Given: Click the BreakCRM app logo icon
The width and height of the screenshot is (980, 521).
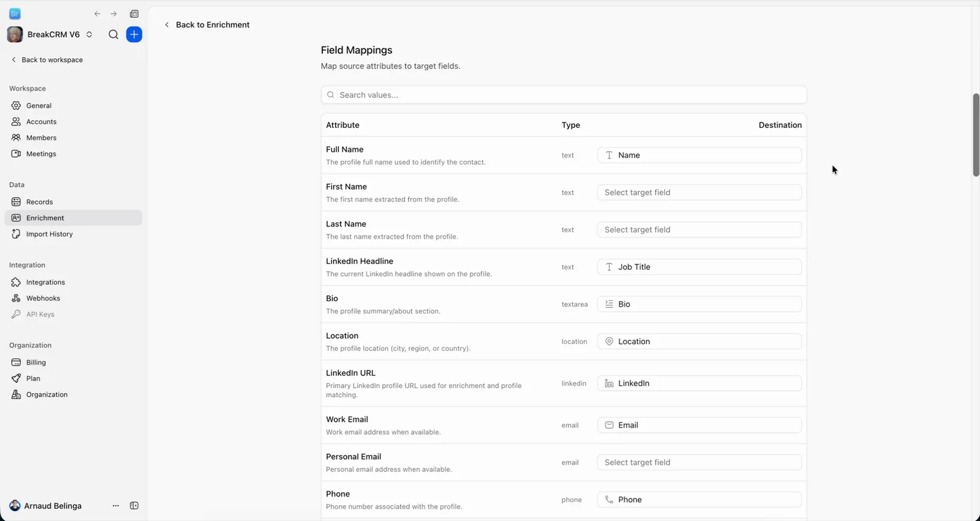Looking at the screenshot, I should [15, 14].
